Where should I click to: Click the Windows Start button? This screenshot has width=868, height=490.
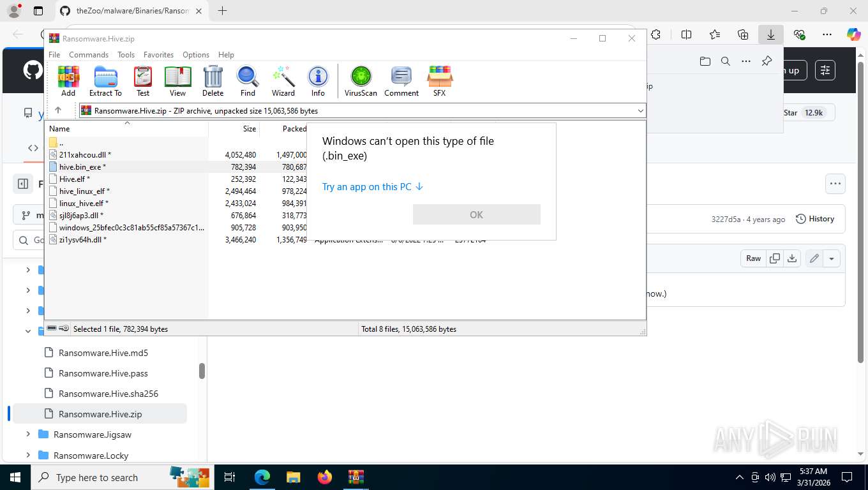[x=15, y=477]
